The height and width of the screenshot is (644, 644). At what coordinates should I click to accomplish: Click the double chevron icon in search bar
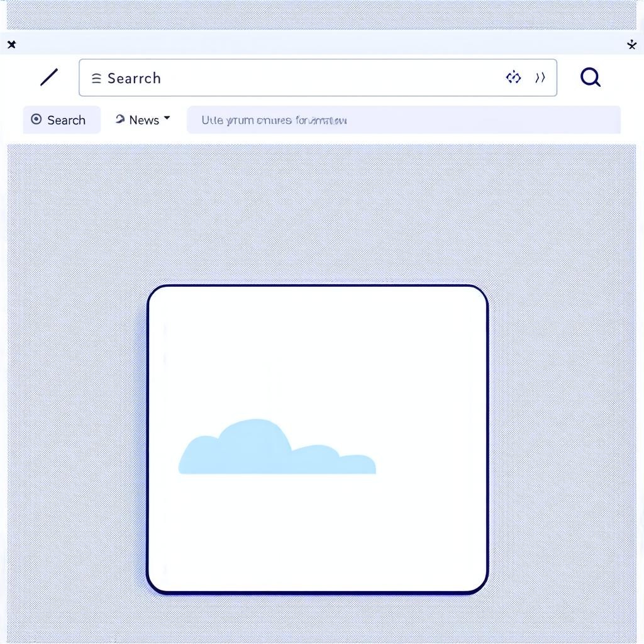[540, 77]
